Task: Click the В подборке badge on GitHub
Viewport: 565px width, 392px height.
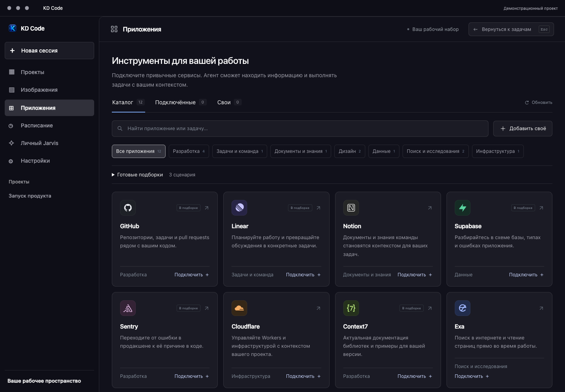Action: (188, 208)
